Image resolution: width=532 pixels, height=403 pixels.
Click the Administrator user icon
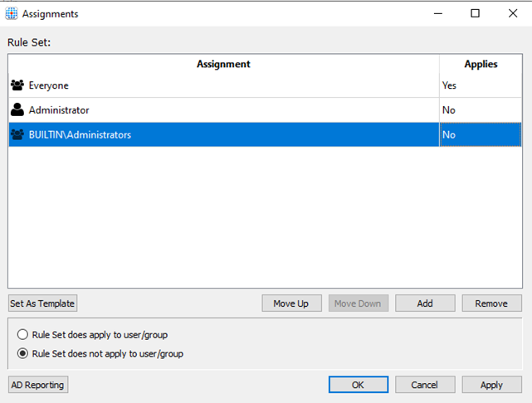tap(17, 109)
